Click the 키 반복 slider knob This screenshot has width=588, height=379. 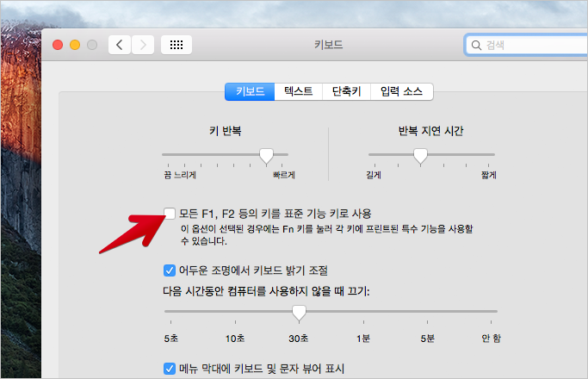(267, 156)
